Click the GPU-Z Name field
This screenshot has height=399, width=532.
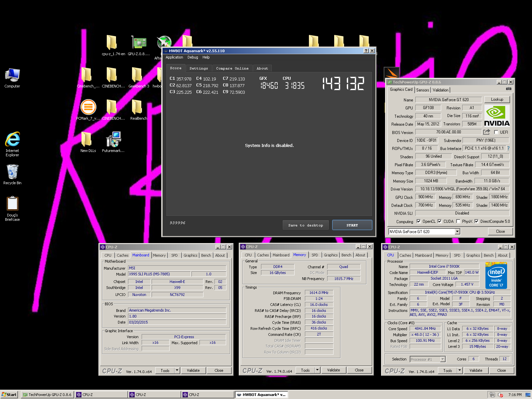pyautogui.click(x=449, y=100)
